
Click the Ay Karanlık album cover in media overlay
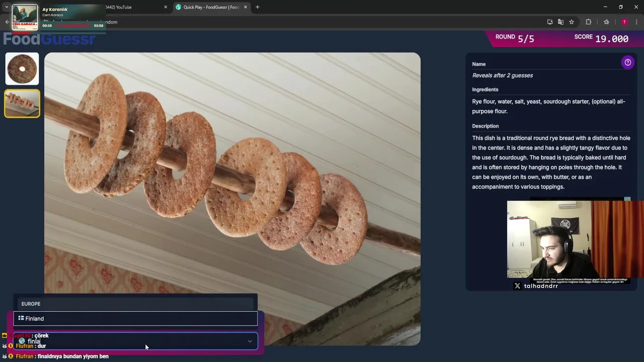(x=25, y=18)
